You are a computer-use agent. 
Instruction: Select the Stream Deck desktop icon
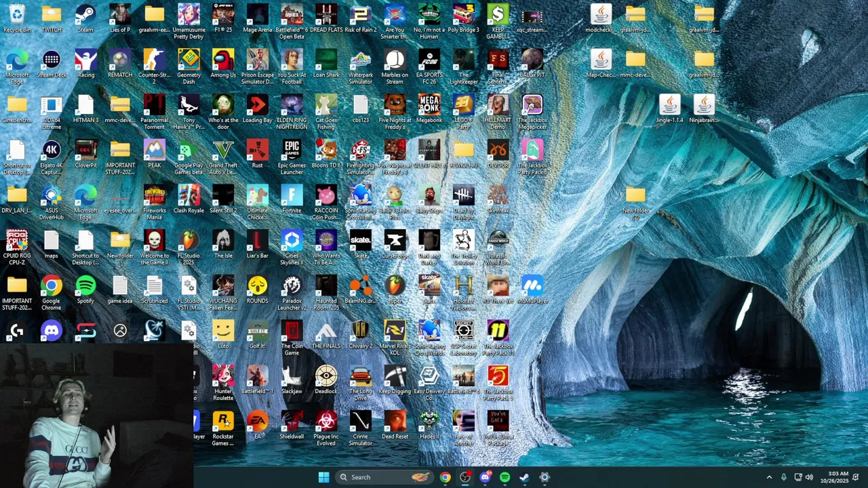(52, 64)
